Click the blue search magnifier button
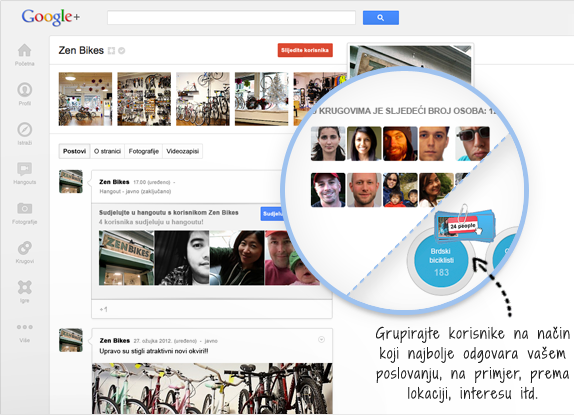Screen dimensions: 575x415 pyautogui.click(x=381, y=18)
